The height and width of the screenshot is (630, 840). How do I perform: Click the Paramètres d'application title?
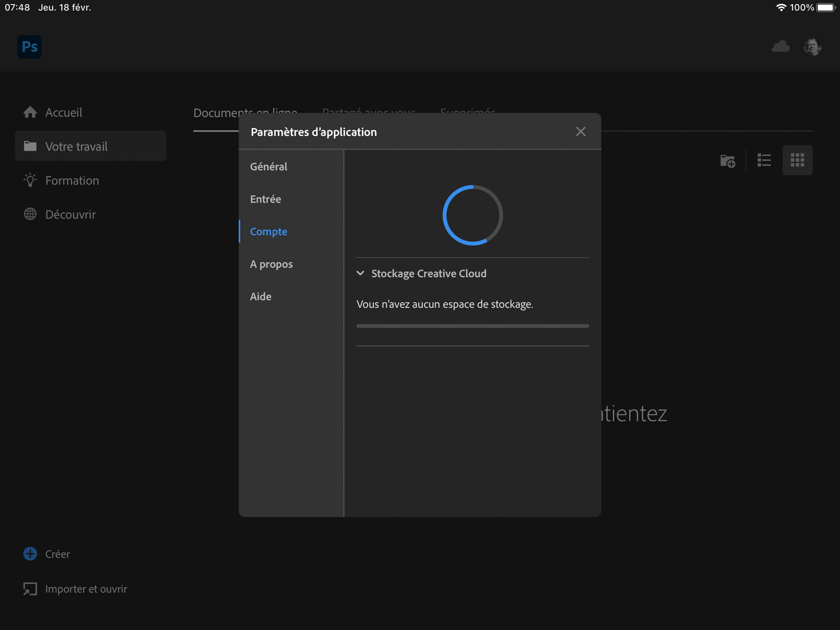(x=314, y=132)
